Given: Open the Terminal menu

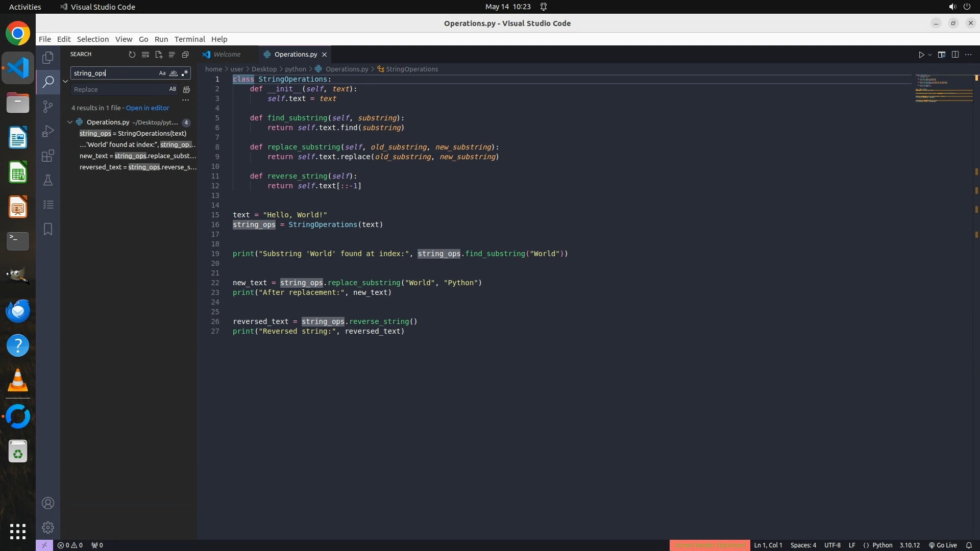Looking at the screenshot, I should pyautogui.click(x=189, y=39).
